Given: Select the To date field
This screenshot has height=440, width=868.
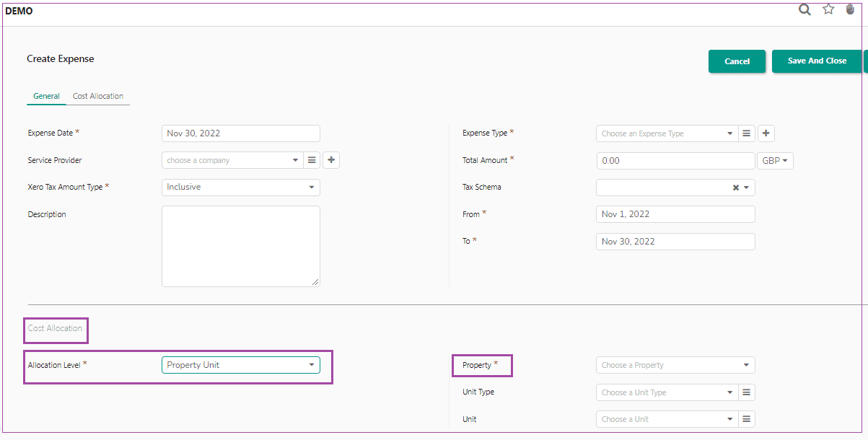Looking at the screenshot, I should [x=675, y=242].
